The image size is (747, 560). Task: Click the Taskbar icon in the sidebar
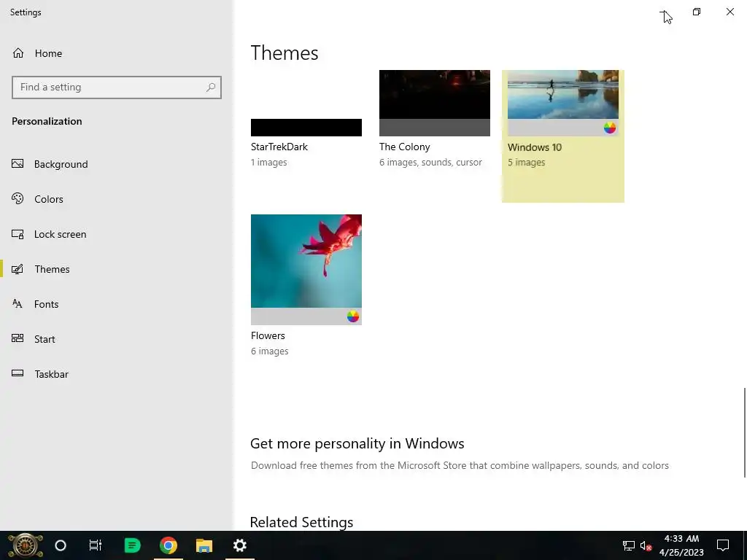[18, 373]
